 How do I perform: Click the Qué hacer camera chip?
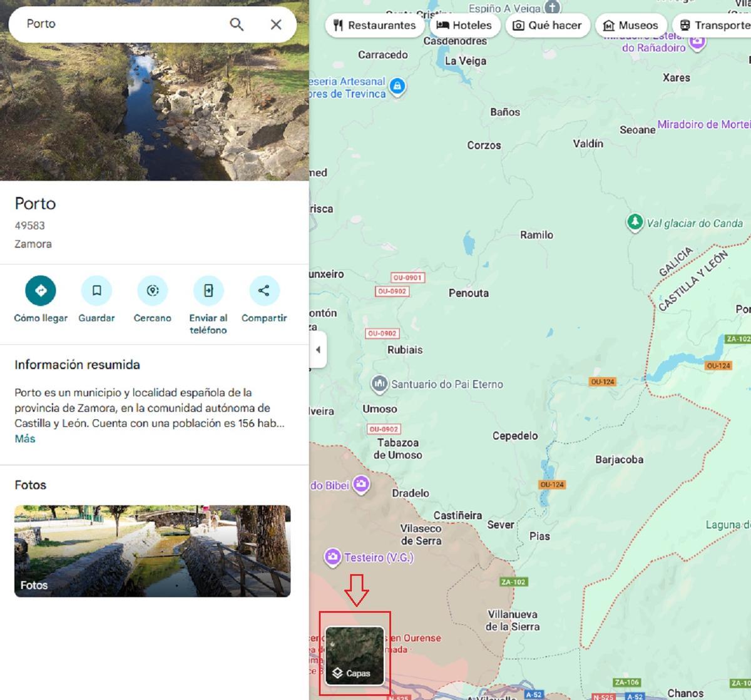click(547, 25)
